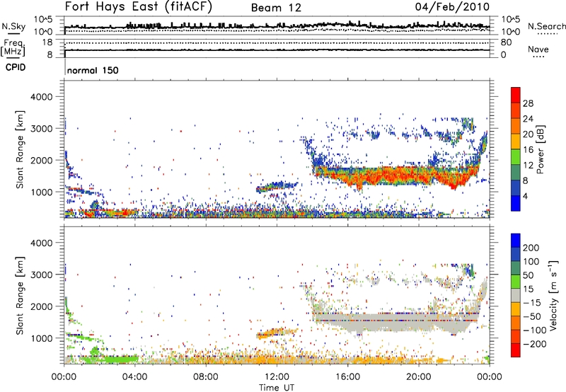This screenshot has height=392, width=566.
Task: Click the red bottom segment of Velocity colorbar
Action: [x=516, y=350]
